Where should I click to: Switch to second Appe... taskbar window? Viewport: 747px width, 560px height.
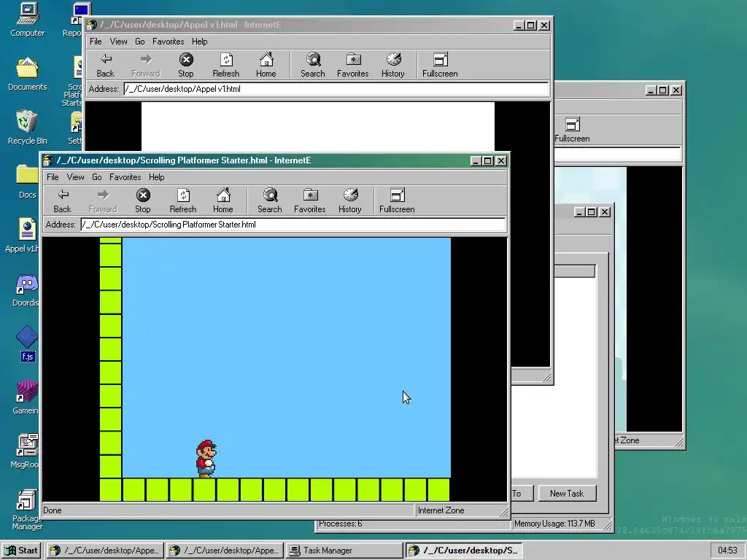point(225,551)
